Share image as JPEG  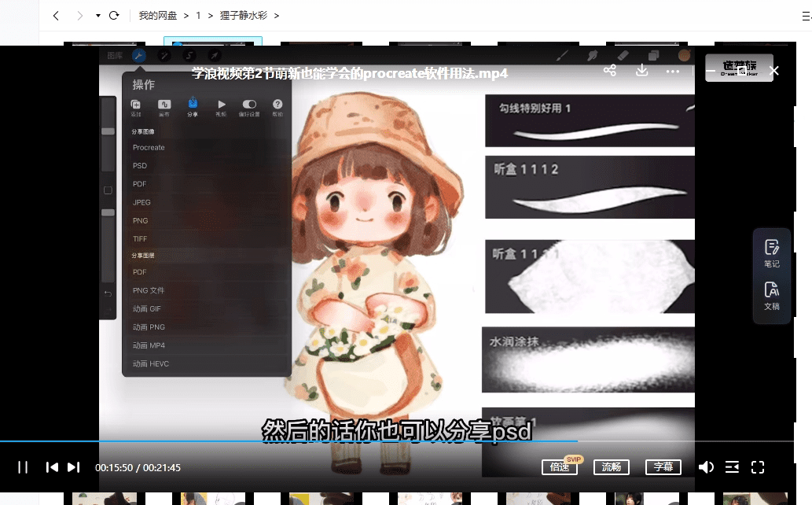207,202
